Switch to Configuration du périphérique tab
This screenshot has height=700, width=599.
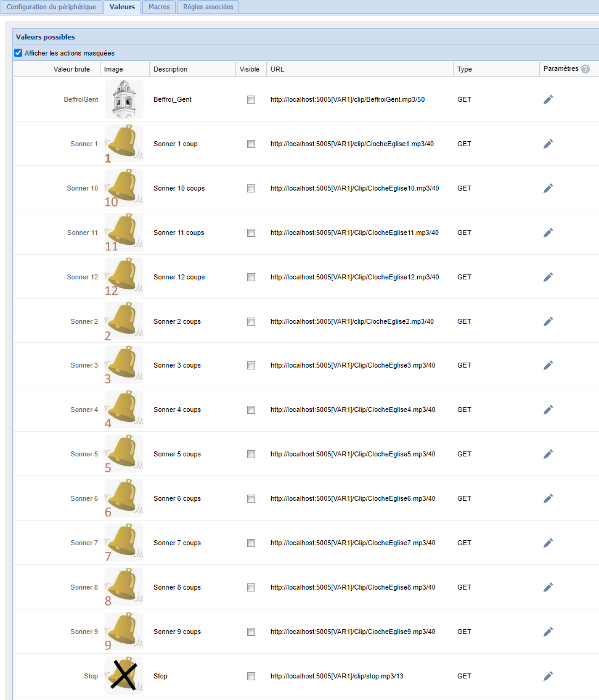coord(51,7)
